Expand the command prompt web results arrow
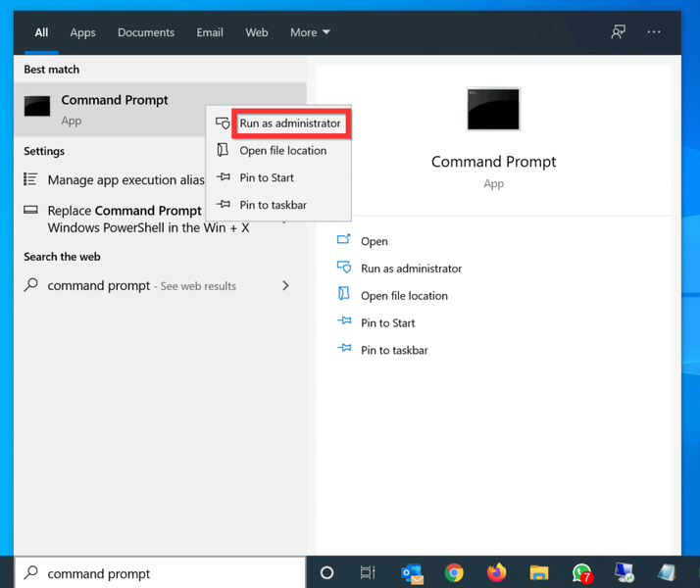This screenshot has height=588, width=700. (x=285, y=285)
